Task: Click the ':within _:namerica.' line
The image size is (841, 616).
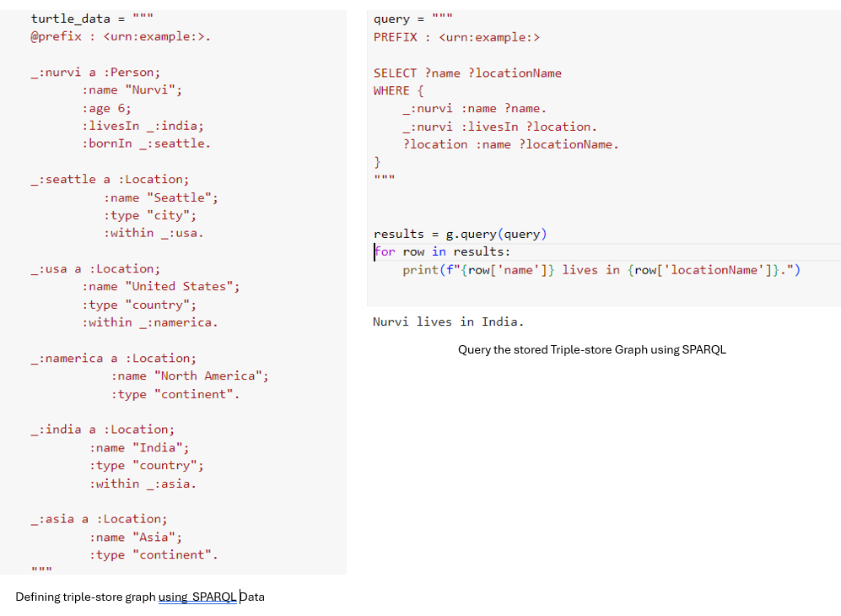Action: 150,322
